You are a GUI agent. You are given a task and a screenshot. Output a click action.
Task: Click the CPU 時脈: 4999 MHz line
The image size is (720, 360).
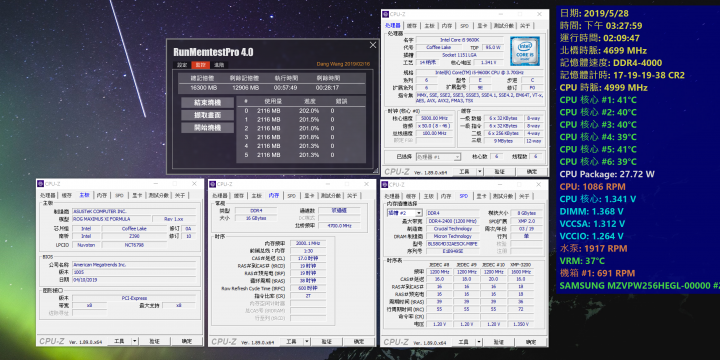pos(603,88)
